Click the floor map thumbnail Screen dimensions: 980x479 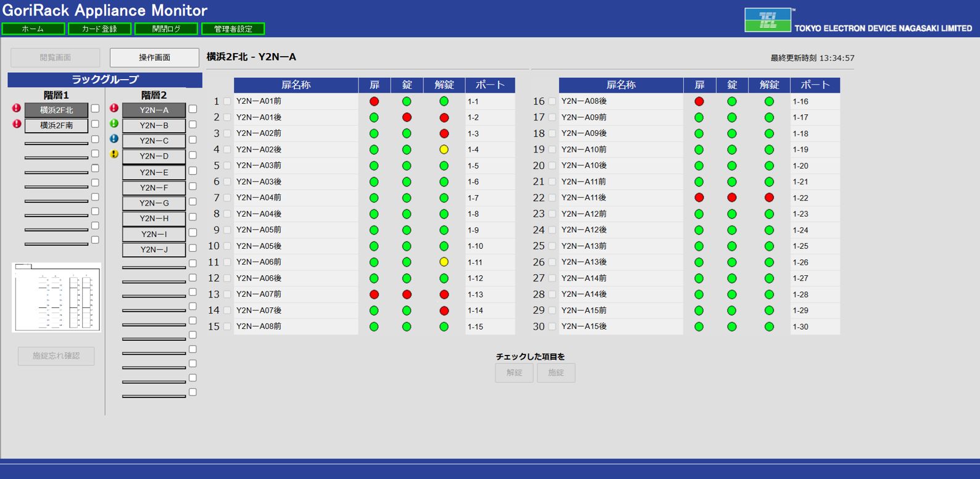(56, 298)
